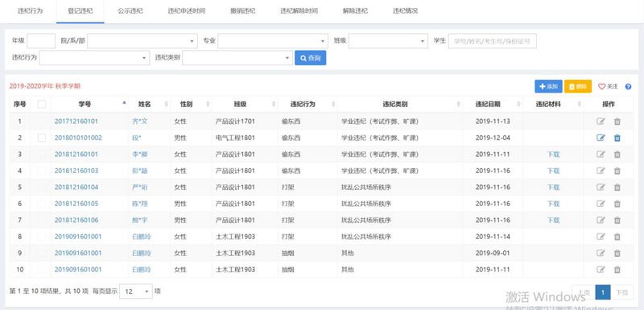Open the blue help question-mark icon

click(x=628, y=87)
